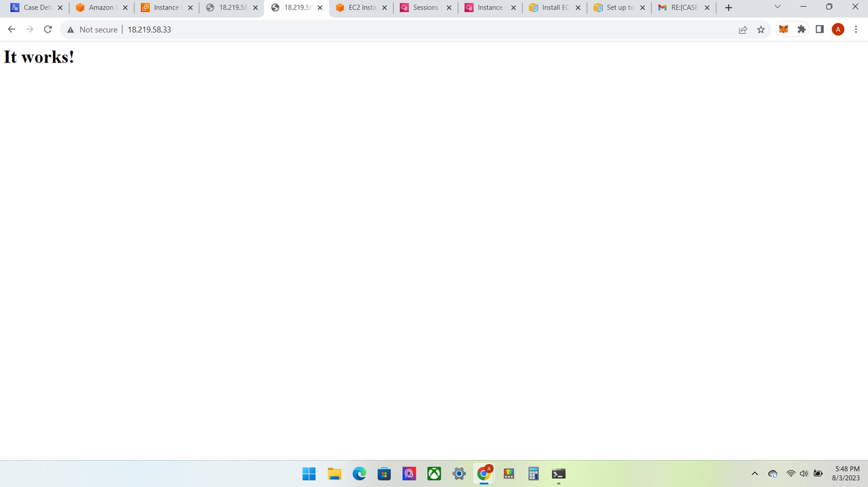Open the Xbox app in taskbar
The image size is (868, 487).
[x=434, y=474]
